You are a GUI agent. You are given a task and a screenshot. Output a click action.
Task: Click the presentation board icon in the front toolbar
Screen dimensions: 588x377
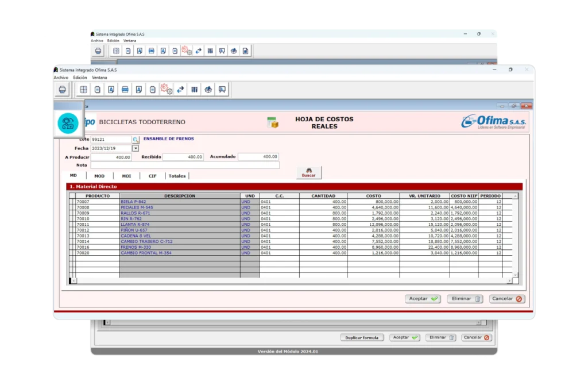click(222, 90)
